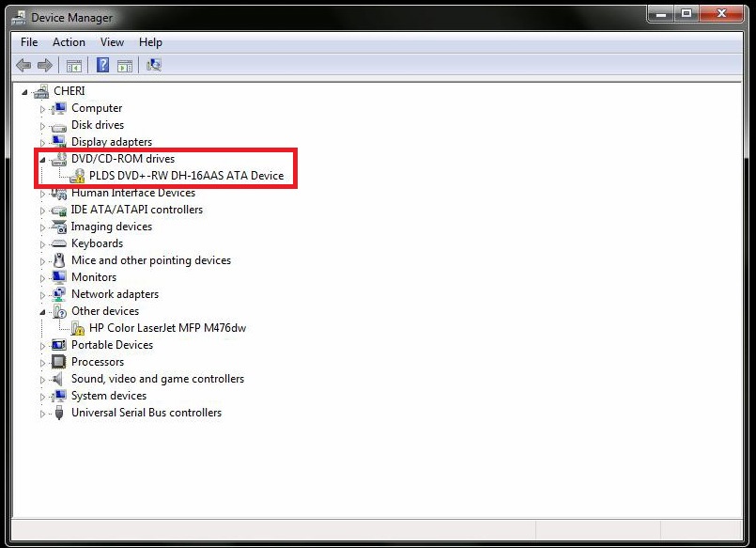Expand Sound, video and game controllers
Image resolution: width=756 pixels, height=548 pixels.
tap(42, 380)
